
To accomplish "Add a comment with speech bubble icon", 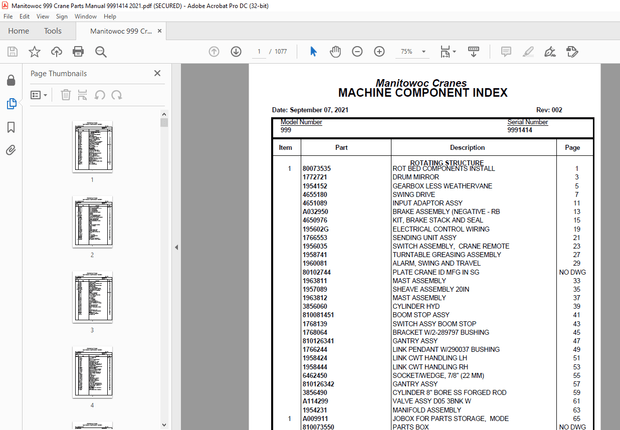I will coord(506,51).
